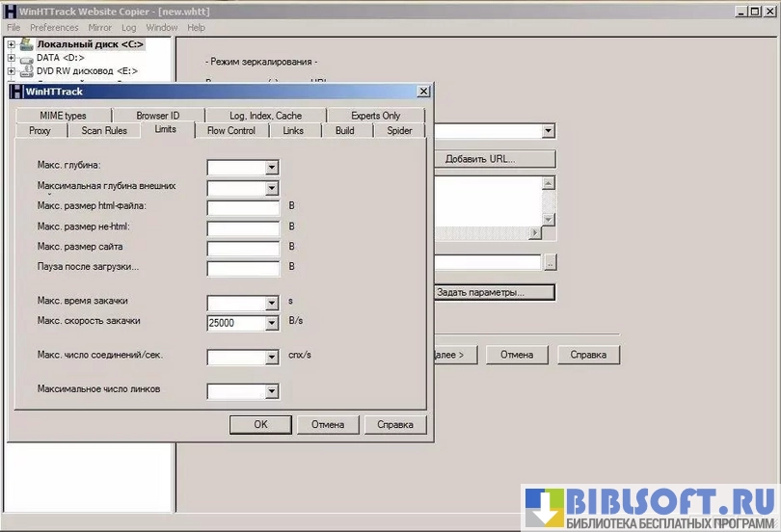The height and width of the screenshot is (532, 781).
Task: Click the WinHTTrack dialog title bar icon
Action: [16, 92]
